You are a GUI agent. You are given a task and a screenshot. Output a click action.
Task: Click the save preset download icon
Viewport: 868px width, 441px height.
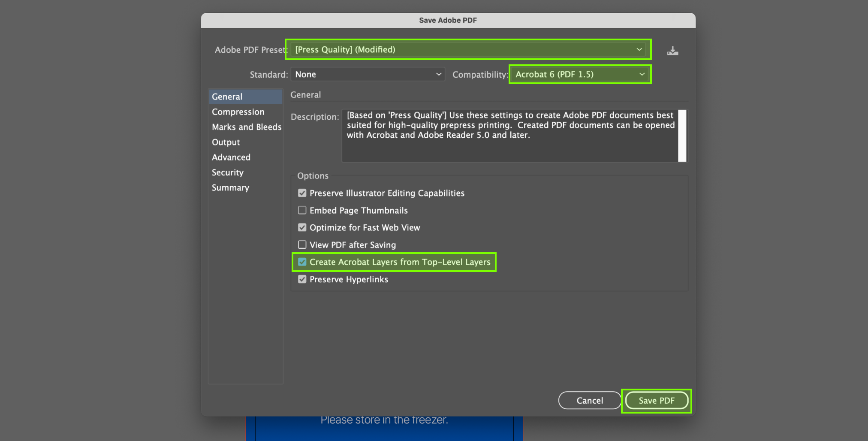pos(672,51)
